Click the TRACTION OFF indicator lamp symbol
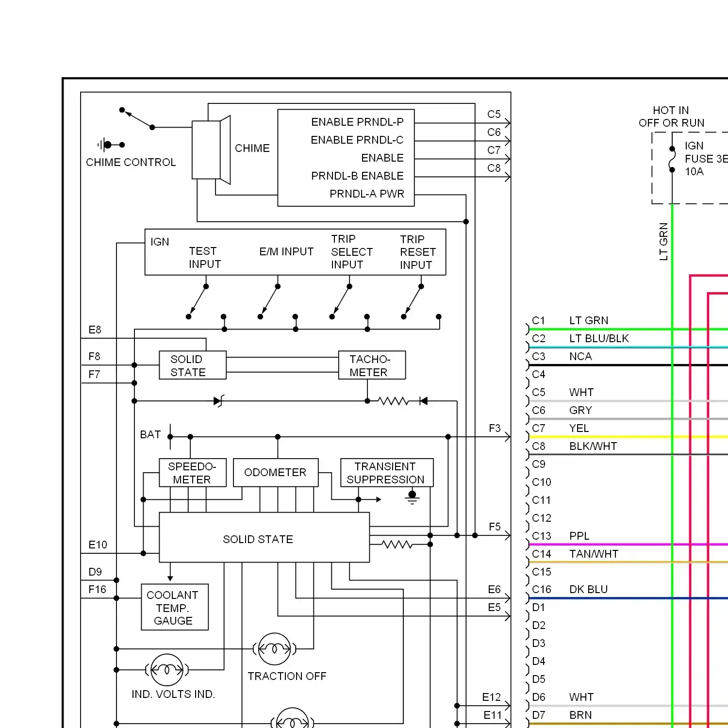 274,649
